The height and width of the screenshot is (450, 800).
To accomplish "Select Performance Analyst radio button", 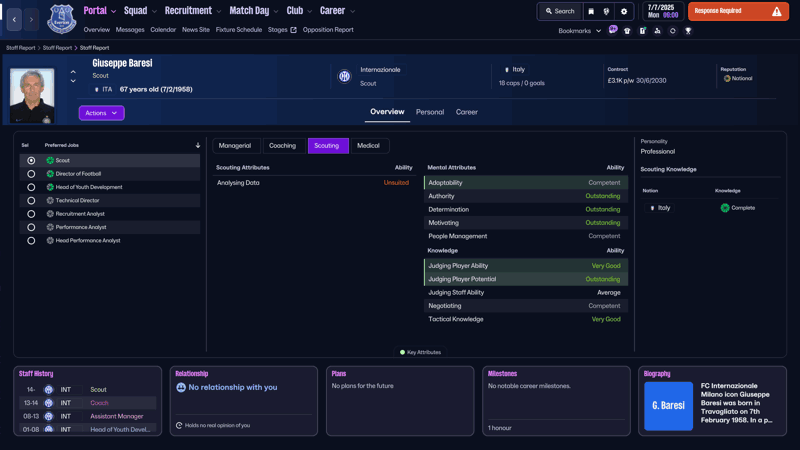I will (x=31, y=227).
